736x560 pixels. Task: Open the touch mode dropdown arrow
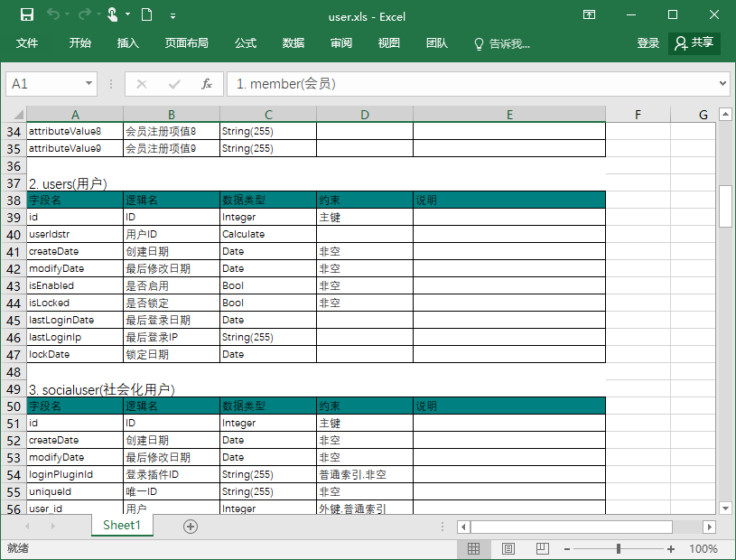coord(127,14)
